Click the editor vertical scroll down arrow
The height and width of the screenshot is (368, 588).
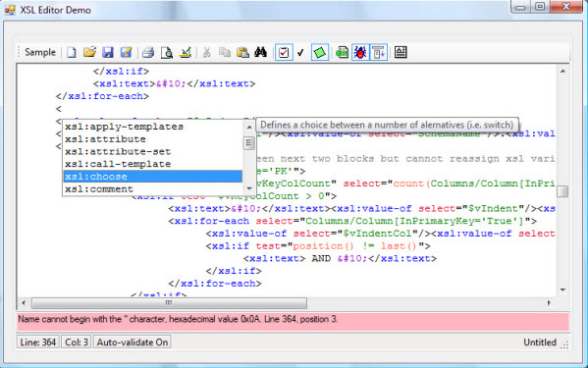tap(562, 289)
